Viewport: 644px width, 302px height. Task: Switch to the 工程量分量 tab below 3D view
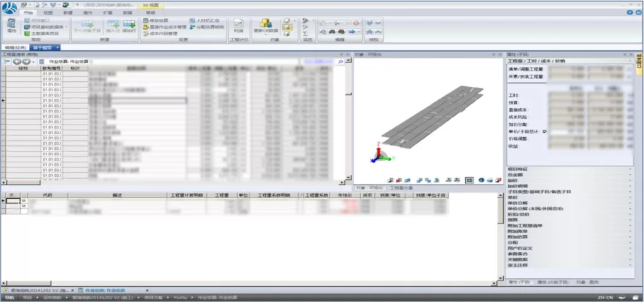[x=400, y=187]
